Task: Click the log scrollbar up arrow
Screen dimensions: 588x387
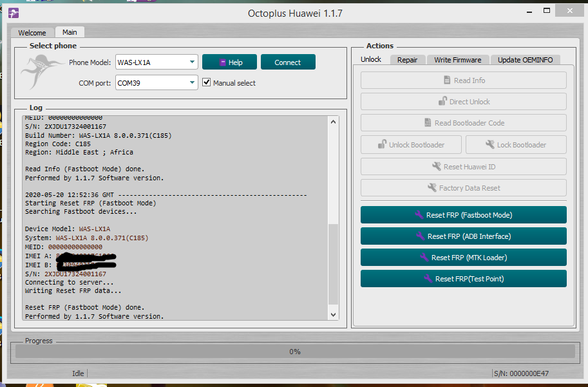Action: (x=333, y=122)
